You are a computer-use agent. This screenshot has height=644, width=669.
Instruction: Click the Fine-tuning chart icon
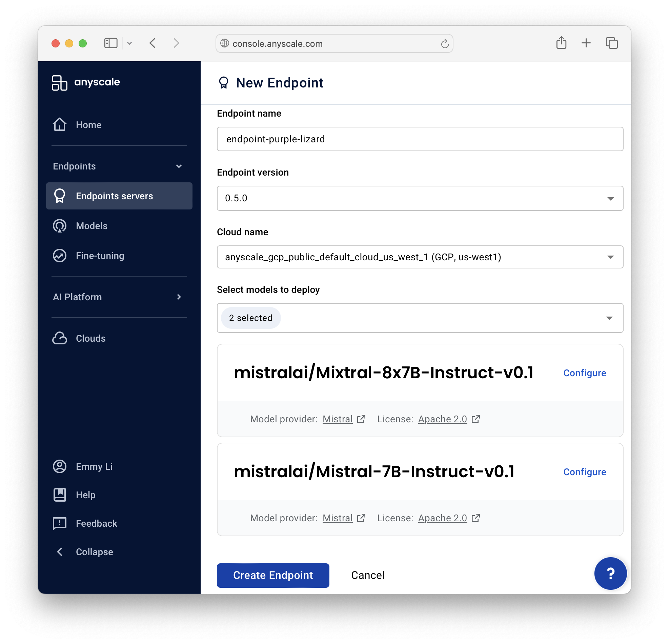[59, 256]
